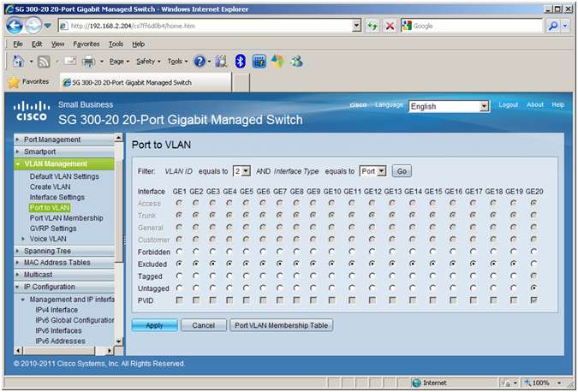Open the Tools menu in menu bar

coord(116,44)
